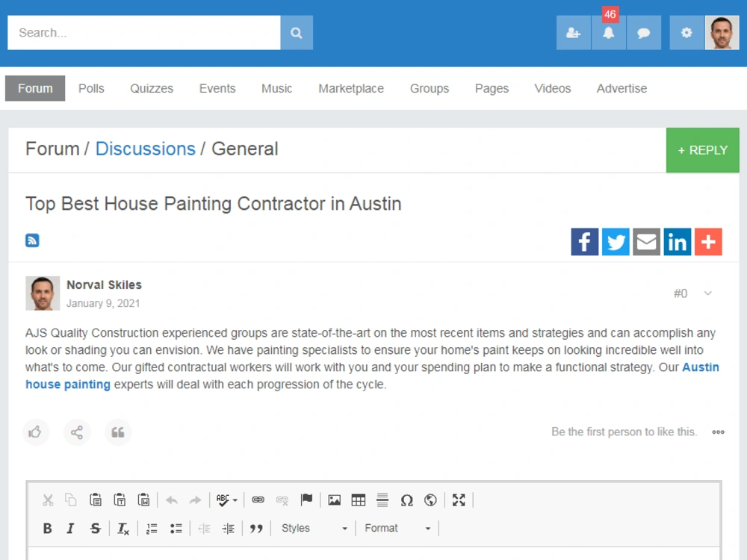
Task: Toggle bulleted list
Action: 176,528
